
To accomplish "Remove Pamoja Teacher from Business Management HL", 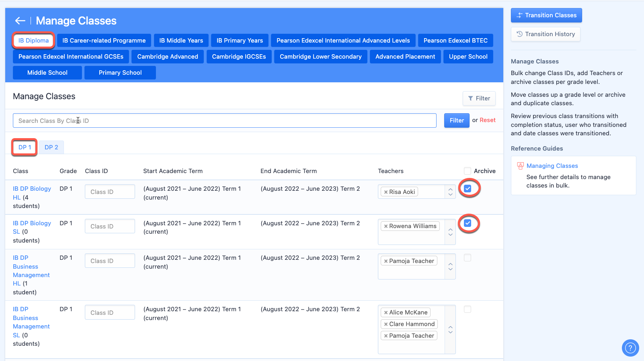I will (386, 261).
